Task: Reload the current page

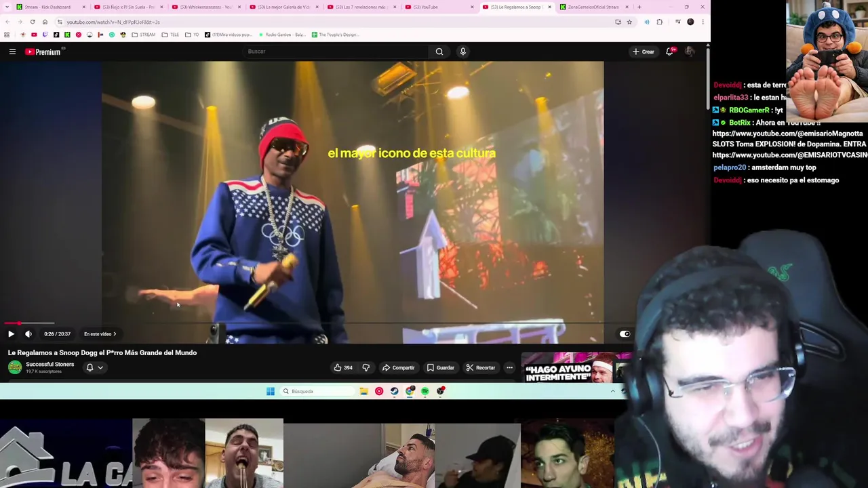Action: pyautogui.click(x=33, y=22)
